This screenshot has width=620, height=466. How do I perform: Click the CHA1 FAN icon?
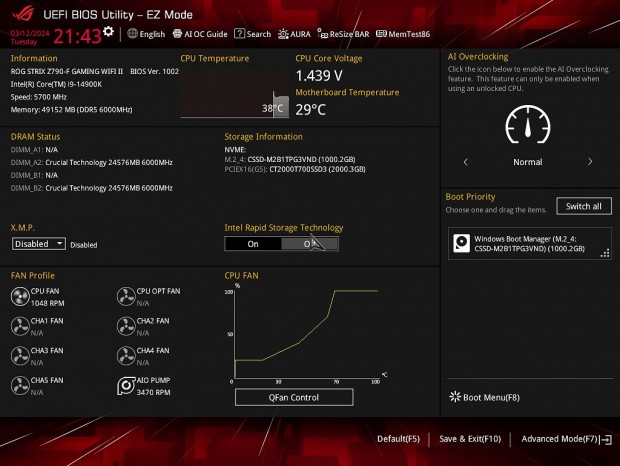(x=20, y=326)
